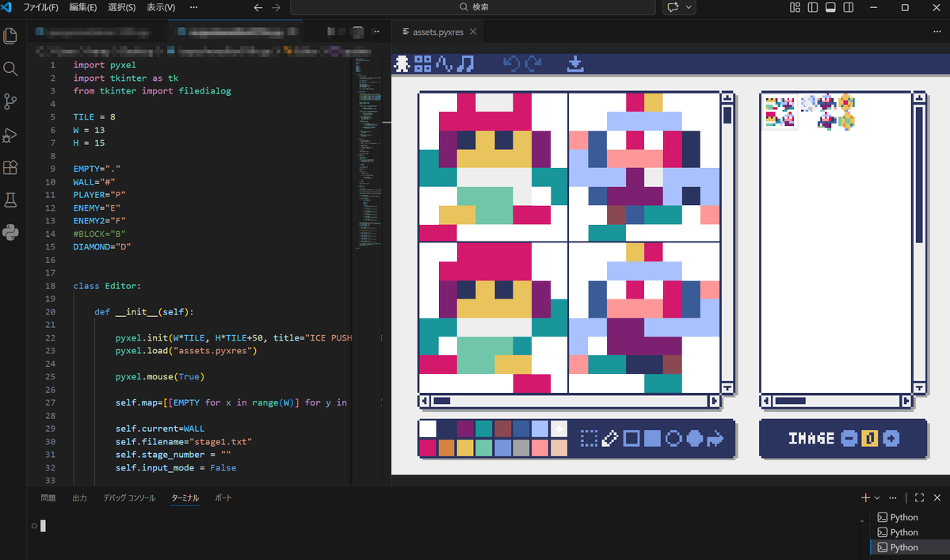Select the bucket fill tool
The width and height of the screenshot is (950, 560).
(715, 438)
